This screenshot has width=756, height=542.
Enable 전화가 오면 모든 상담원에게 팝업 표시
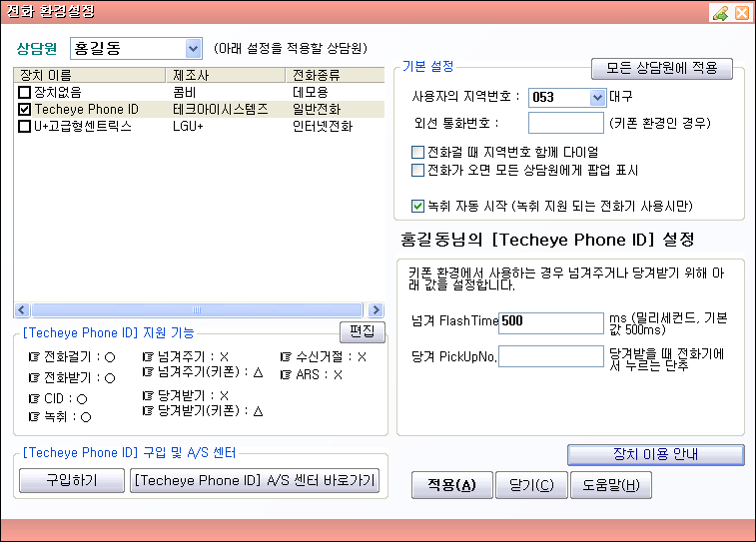[417, 170]
